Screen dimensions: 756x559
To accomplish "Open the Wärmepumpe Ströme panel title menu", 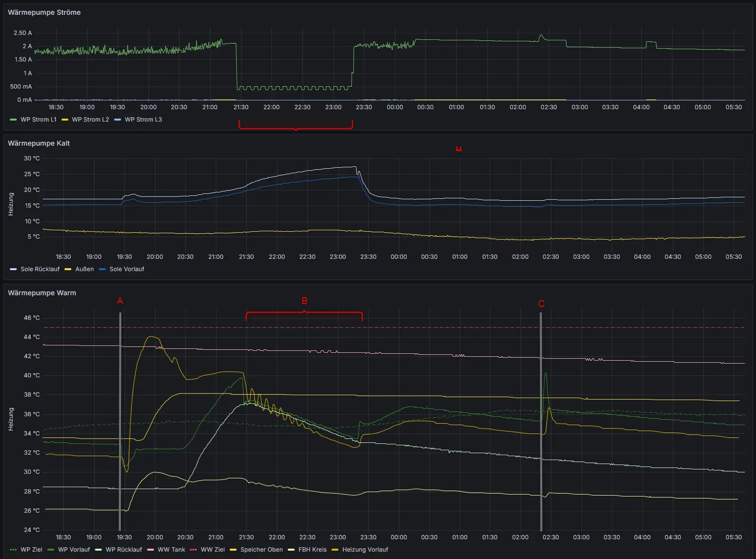I will pos(44,12).
